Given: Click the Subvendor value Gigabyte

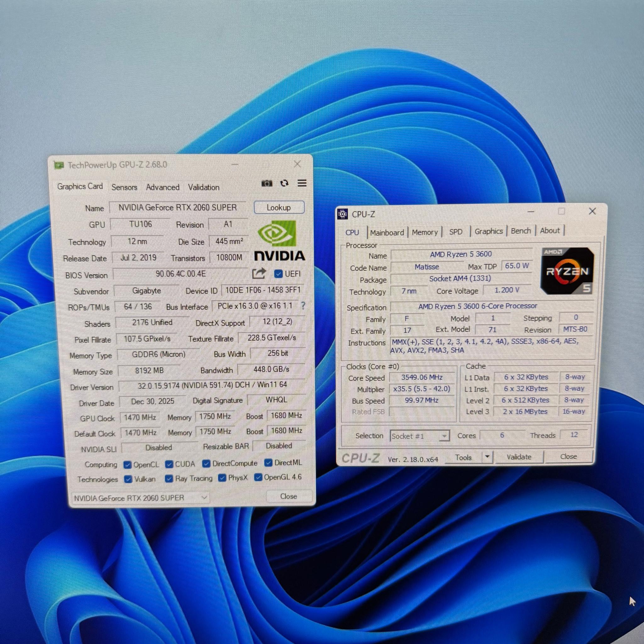Looking at the screenshot, I should (147, 291).
